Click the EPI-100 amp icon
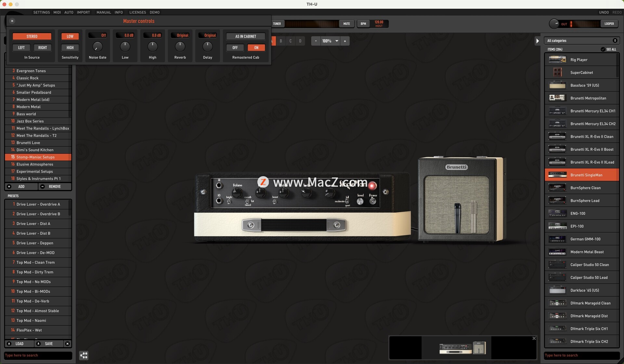624x364 pixels. tap(557, 226)
